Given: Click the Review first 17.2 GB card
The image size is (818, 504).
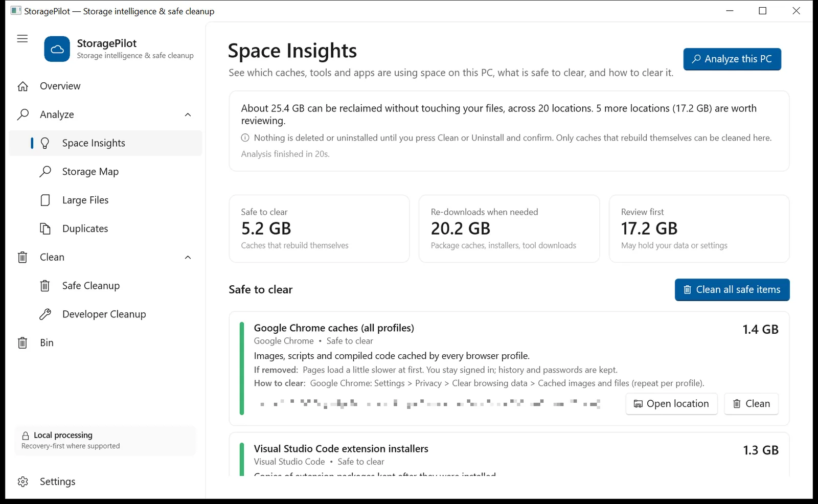Looking at the screenshot, I should (x=699, y=228).
